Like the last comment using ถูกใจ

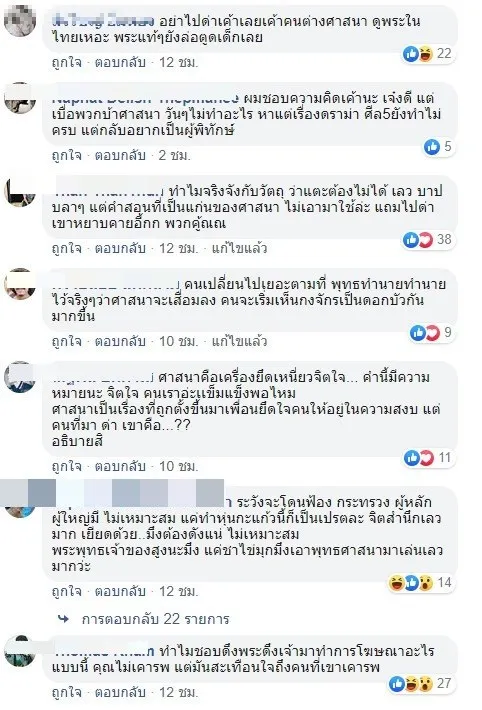tap(67, 692)
